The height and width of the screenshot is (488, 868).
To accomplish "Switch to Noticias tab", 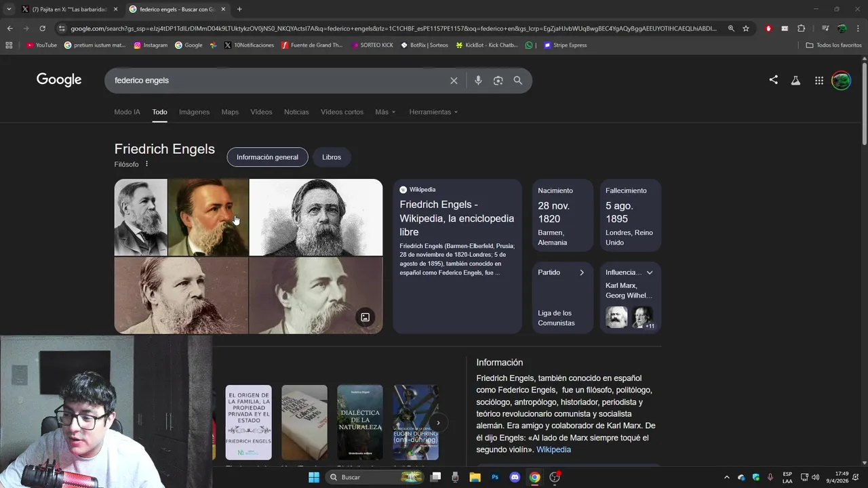I will 296,112.
